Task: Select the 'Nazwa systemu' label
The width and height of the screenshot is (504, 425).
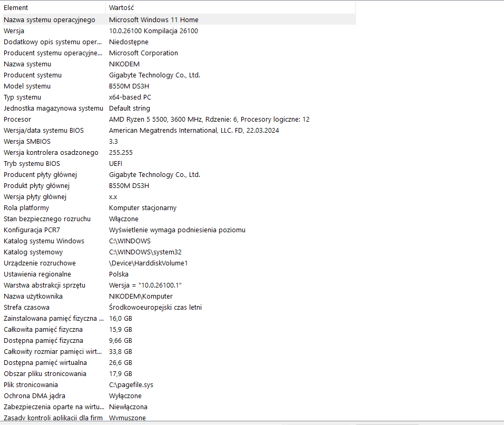Action: click(x=27, y=64)
